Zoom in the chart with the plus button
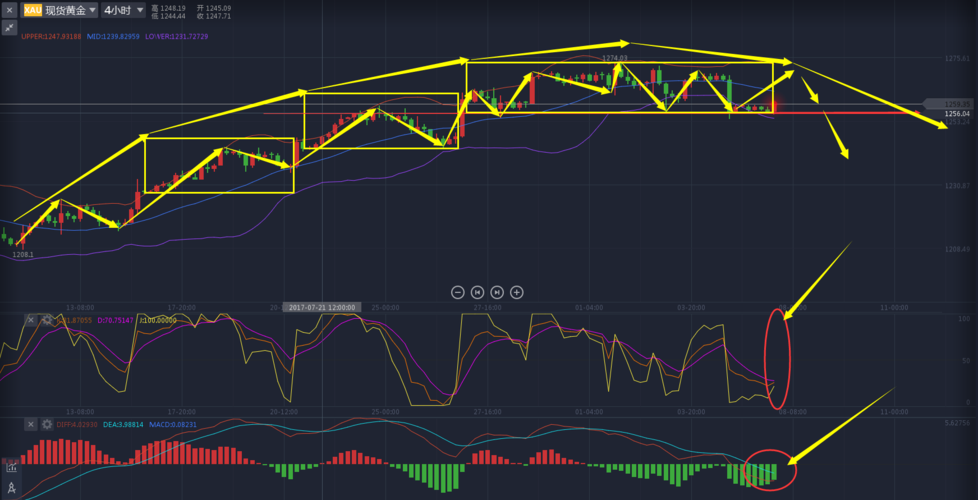The width and height of the screenshot is (978, 500). (x=517, y=292)
